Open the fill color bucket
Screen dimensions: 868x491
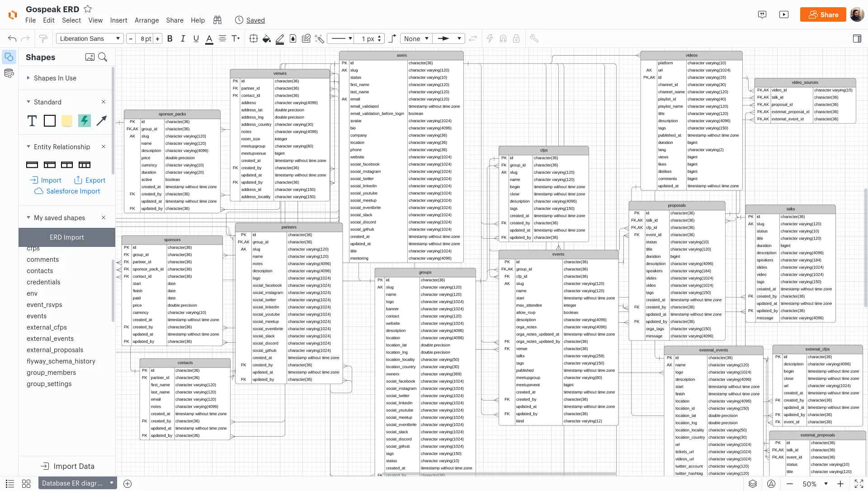click(267, 39)
